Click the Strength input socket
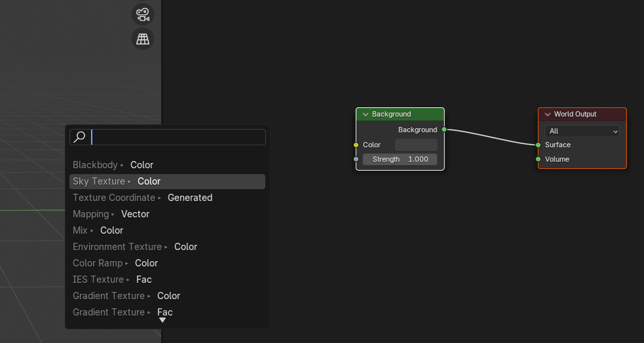644x343 pixels. [356, 159]
